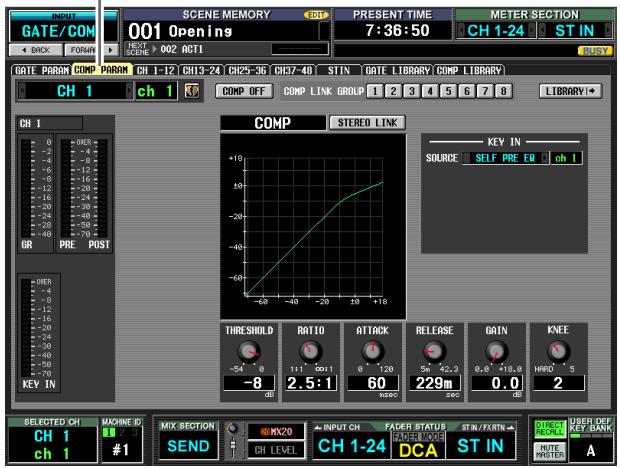
Task: Click the channel pairing heart icon
Action: 192,91
